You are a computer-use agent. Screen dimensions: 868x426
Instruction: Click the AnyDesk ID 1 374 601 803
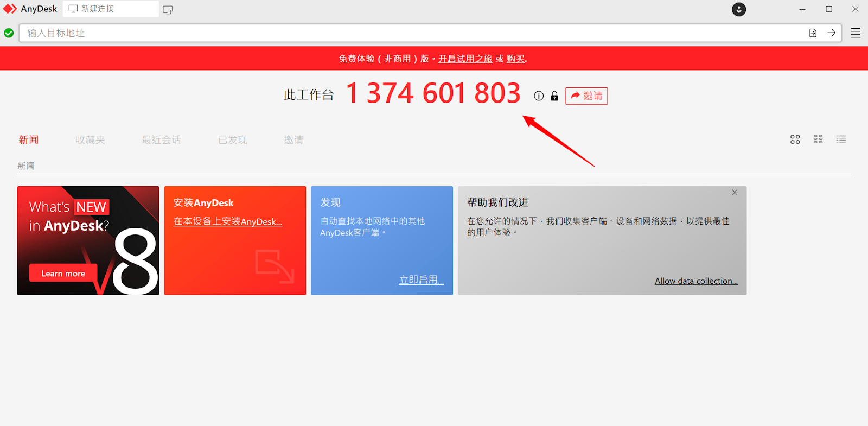click(x=433, y=93)
